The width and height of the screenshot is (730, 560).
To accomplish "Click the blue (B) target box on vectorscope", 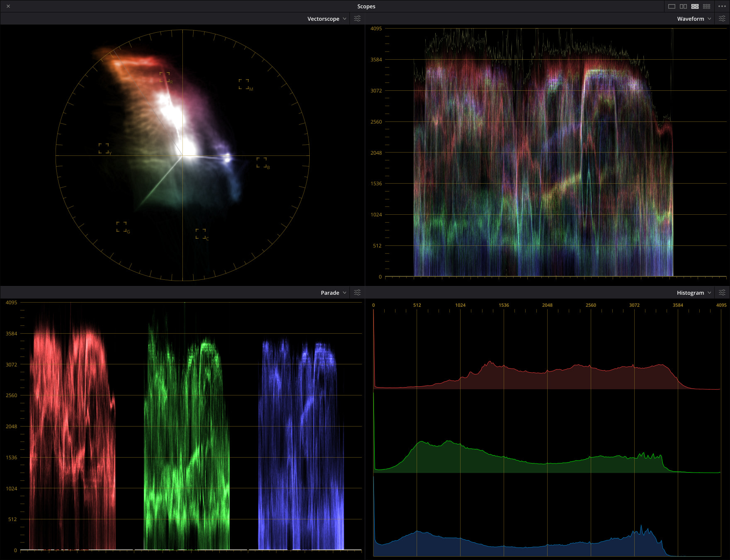I will [x=262, y=162].
